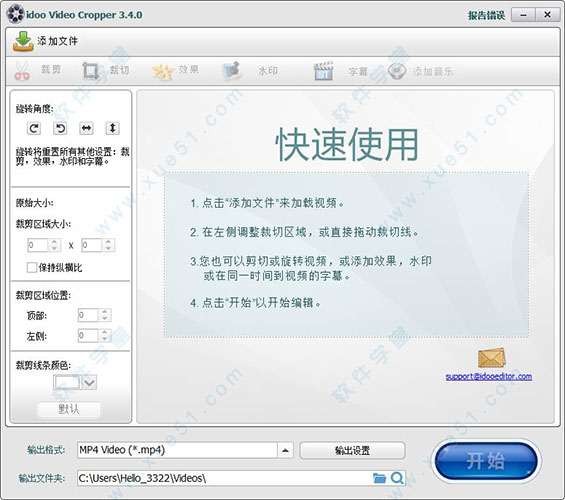Flip video horizontally
Image resolution: width=565 pixels, height=500 pixels.
[x=86, y=128]
